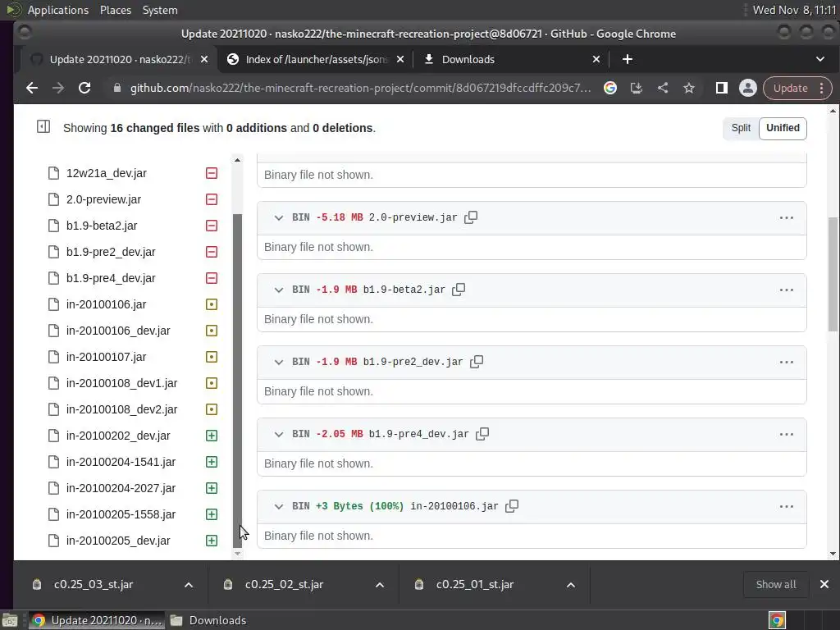Click the modified-file icon beside in-20100106.jar
This screenshot has width=840, height=630.
tap(212, 304)
